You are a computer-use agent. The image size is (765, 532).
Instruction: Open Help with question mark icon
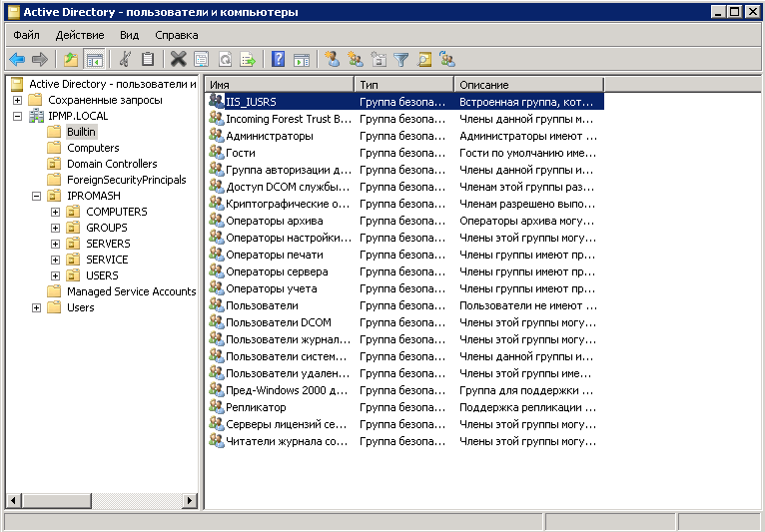point(278,60)
